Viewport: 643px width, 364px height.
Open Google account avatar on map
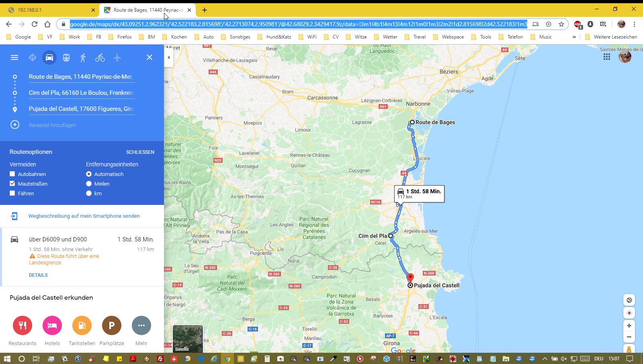(x=625, y=57)
